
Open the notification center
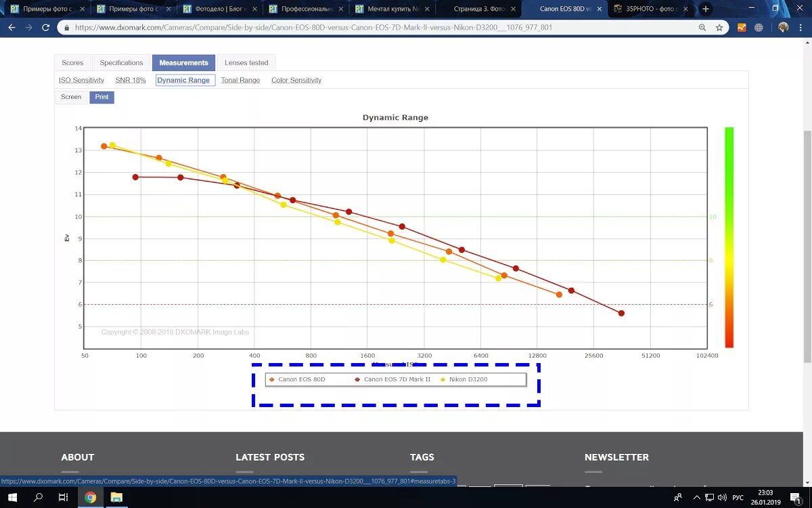tap(794, 497)
